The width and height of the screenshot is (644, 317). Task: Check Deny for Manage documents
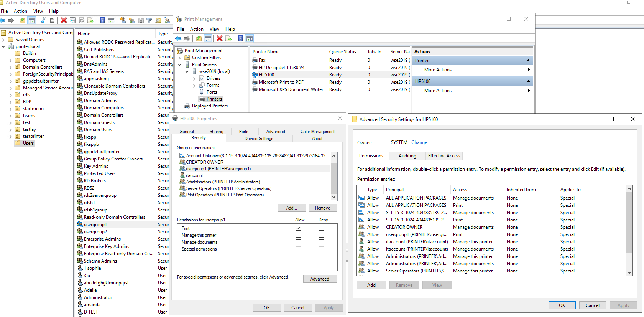tap(321, 242)
